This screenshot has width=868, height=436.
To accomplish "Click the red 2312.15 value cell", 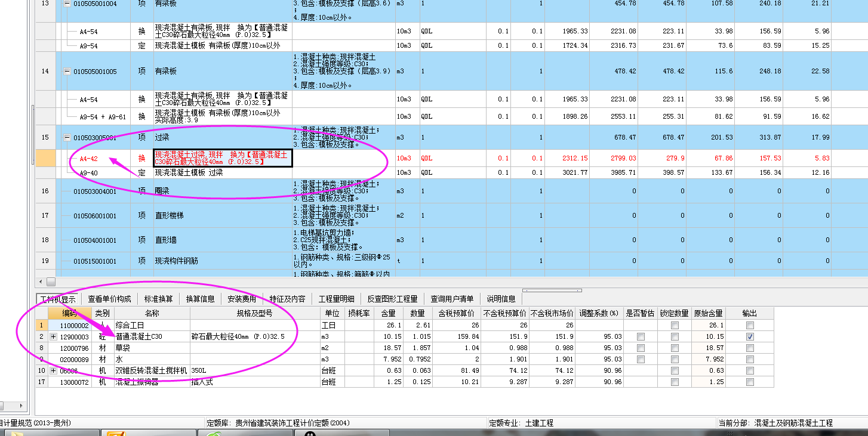I will [566, 158].
